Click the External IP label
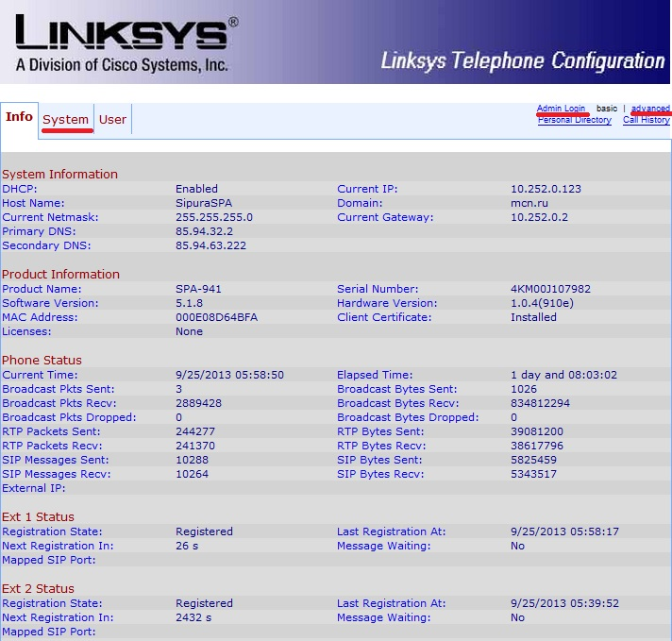This screenshot has height=641, width=672. pyautogui.click(x=33, y=487)
